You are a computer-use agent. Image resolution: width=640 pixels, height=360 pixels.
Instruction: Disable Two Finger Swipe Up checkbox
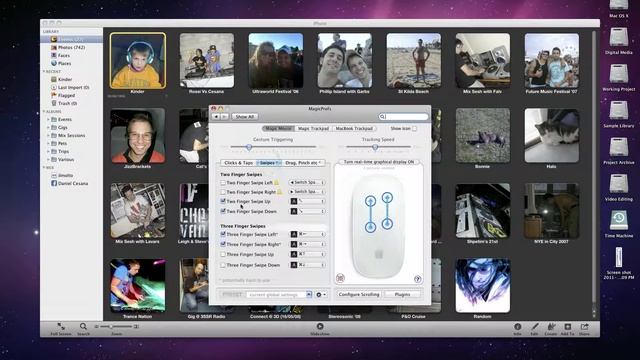(223, 201)
